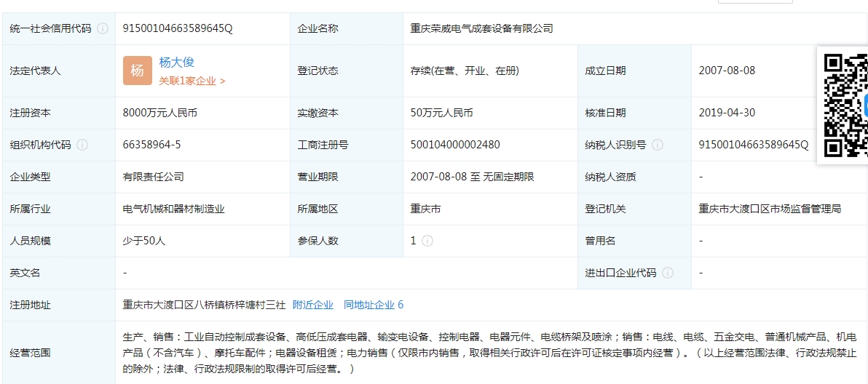The height and width of the screenshot is (384, 868).
Task: Click info icon beside 组织机构代码 label
Action: click(x=82, y=145)
